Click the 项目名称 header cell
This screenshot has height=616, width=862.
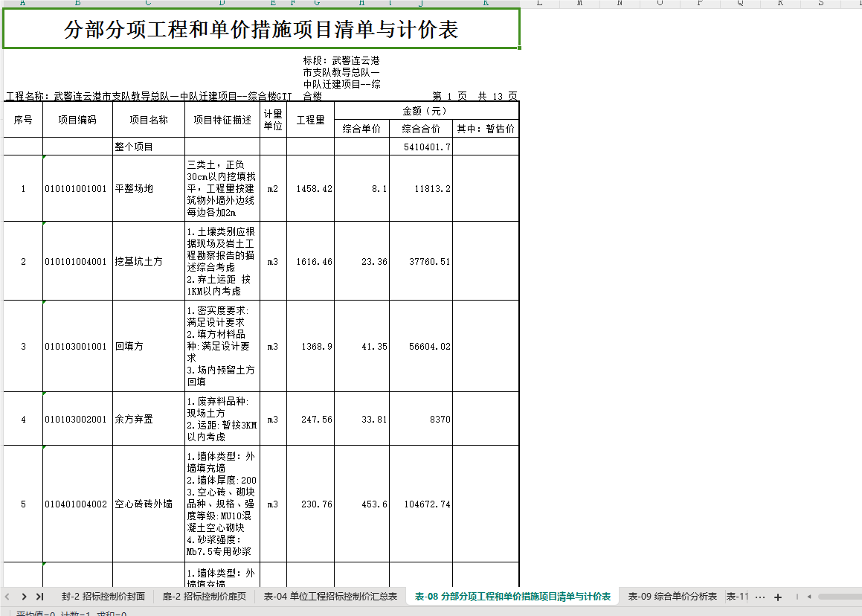pyautogui.click(x=149, y=120)
